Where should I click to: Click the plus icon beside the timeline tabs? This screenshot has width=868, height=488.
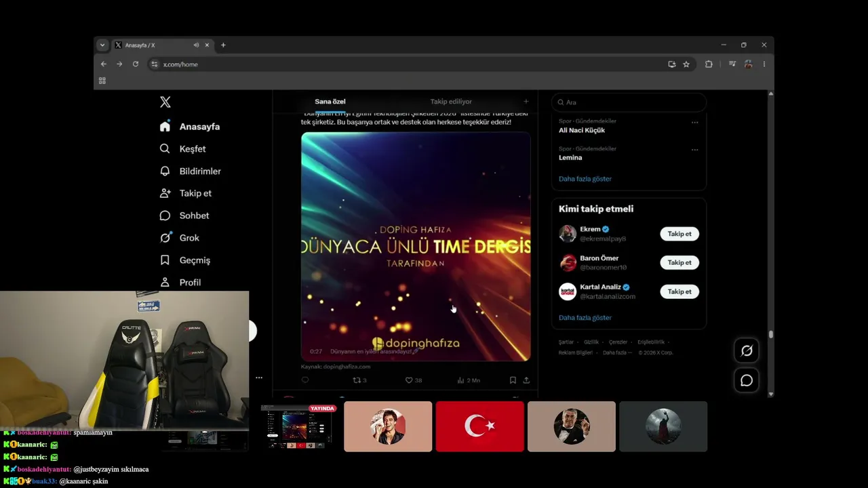(x=526, y=102)
